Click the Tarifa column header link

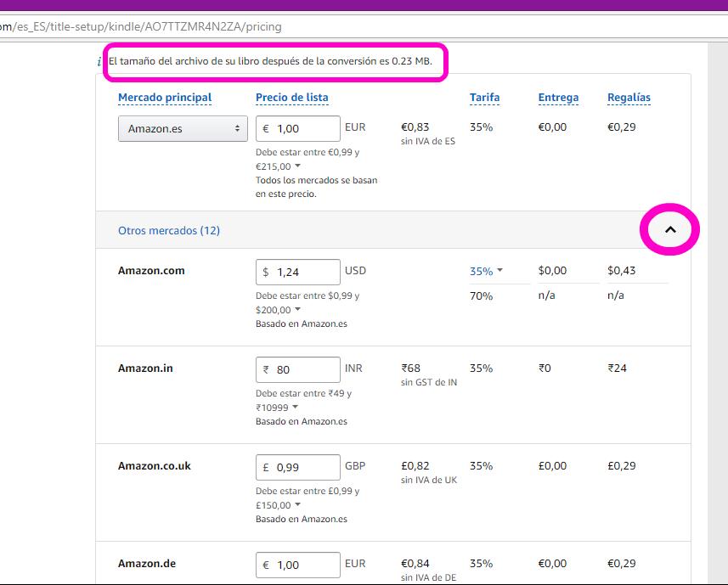484,98
